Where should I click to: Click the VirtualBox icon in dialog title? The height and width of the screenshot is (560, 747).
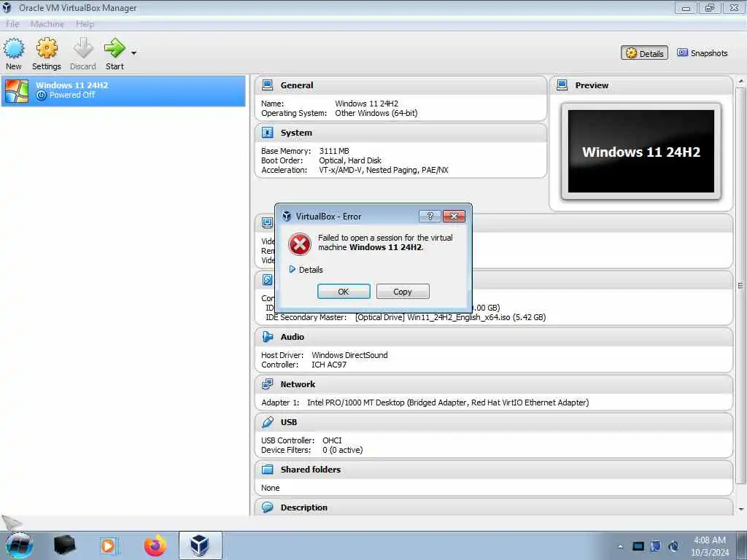click(286, 216)
